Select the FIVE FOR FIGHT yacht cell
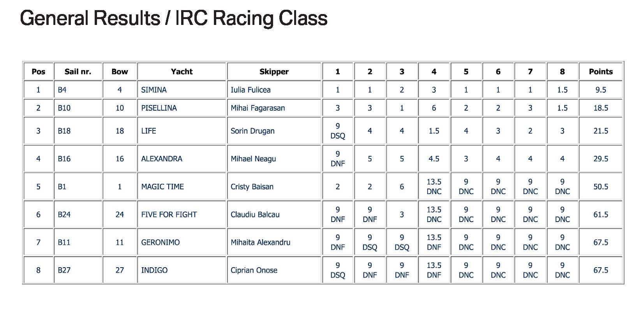The width and height of the screenshot is (644, 312). 182,215
